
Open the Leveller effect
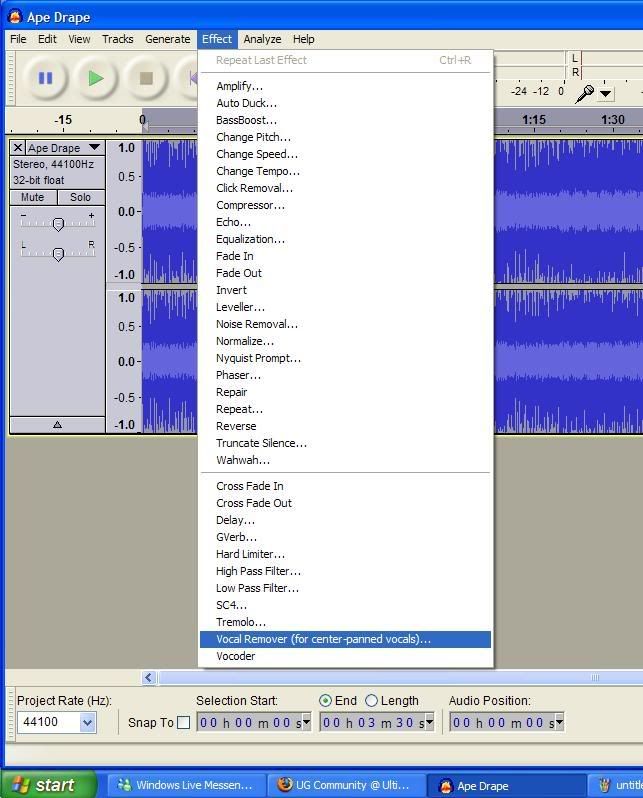pos(345,307)
